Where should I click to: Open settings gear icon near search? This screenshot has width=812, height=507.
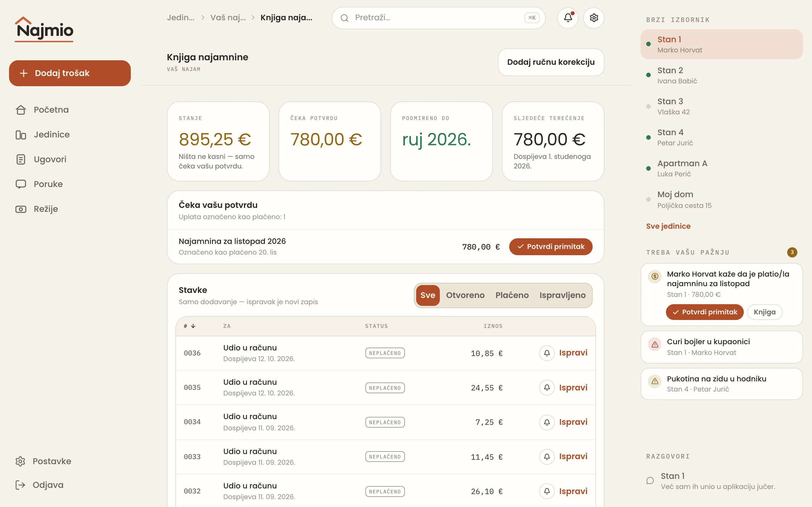593,18
